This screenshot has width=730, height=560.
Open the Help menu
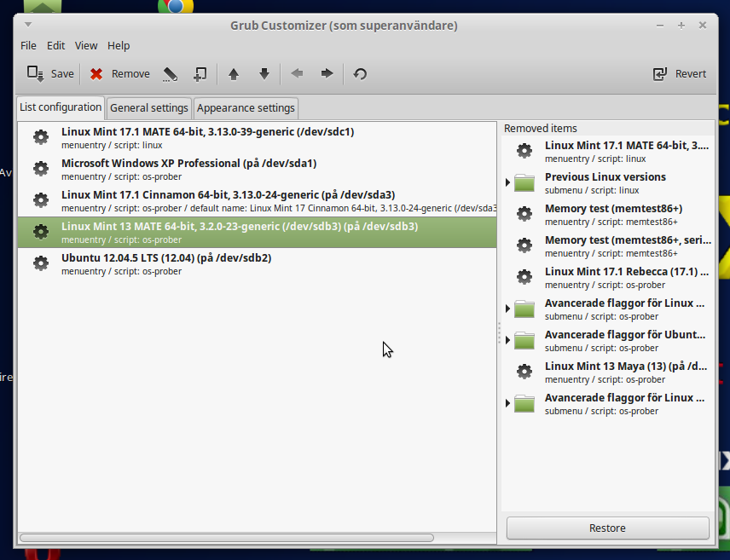click(119, 46)
